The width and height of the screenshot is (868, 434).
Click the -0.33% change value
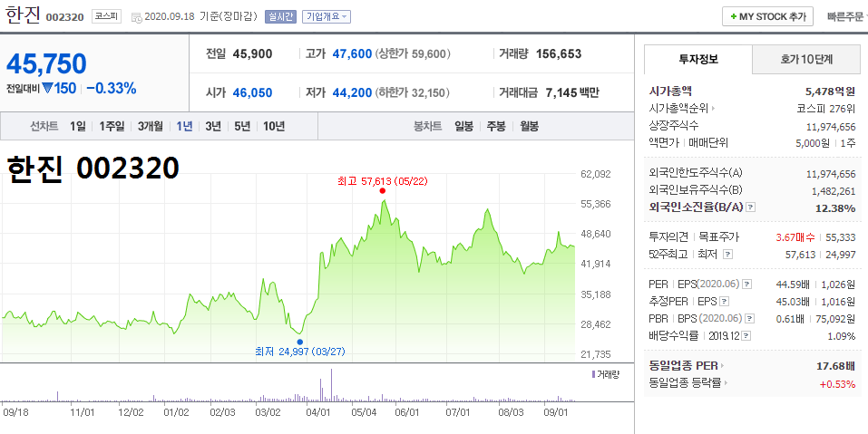[112, 88]
